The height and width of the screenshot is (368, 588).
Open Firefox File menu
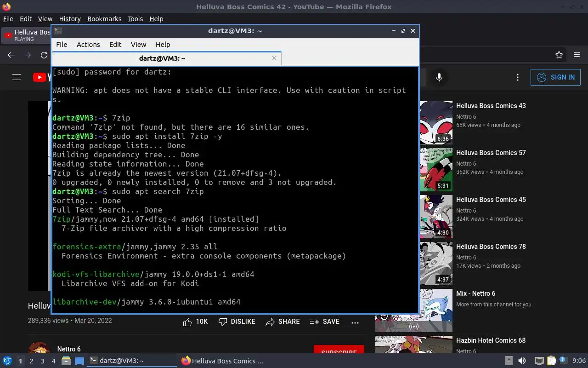[8, 19]
